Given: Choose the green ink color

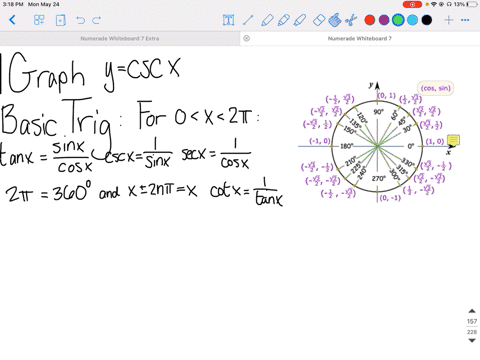Looking at the screenshot, I should 398,20.
